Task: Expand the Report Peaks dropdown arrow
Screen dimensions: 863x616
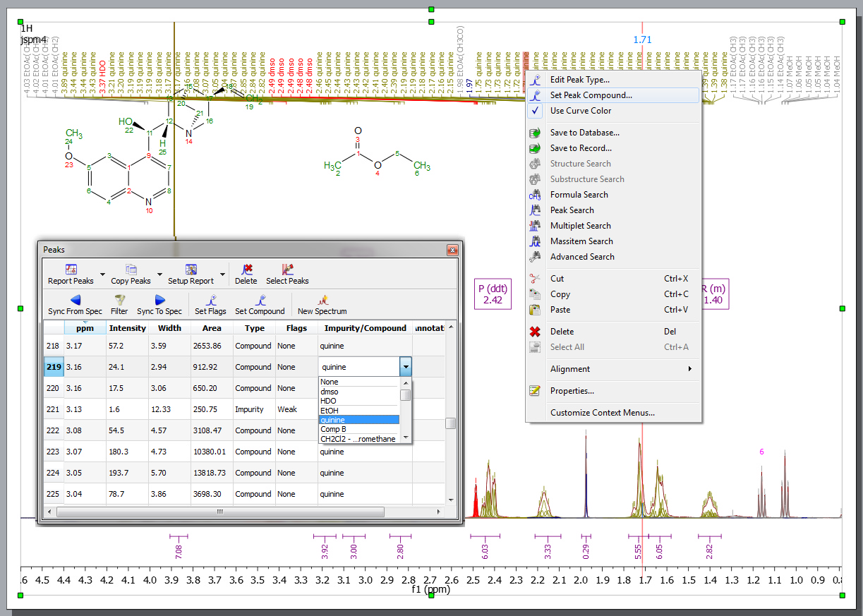Action: (102, 274)
